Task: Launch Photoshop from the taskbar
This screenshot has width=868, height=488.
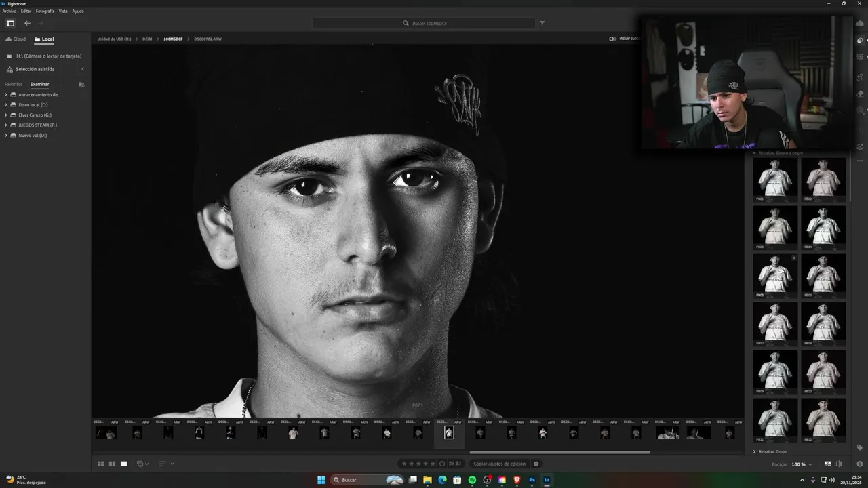Action: click(x=532, y=480)
